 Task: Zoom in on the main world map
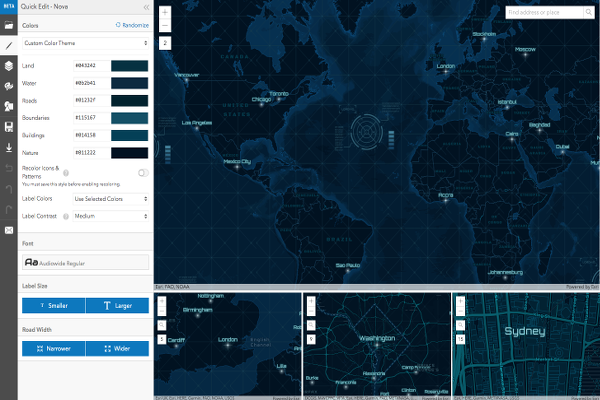coord(165,15)
